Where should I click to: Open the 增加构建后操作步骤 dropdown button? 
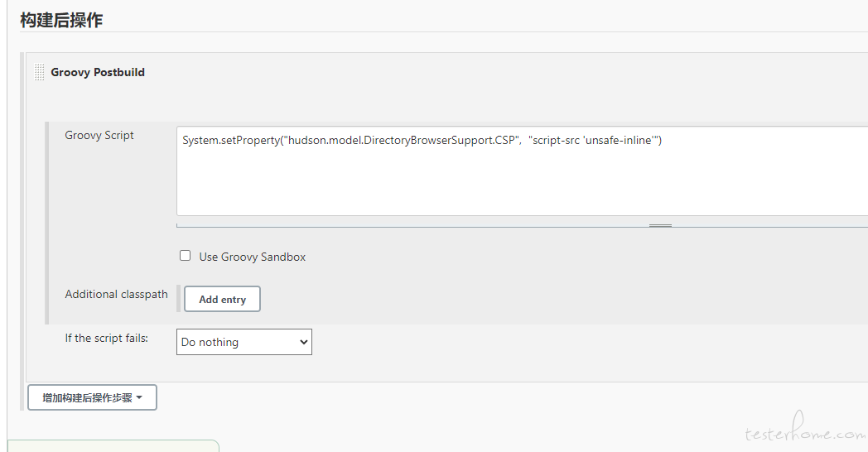[93, 398]
